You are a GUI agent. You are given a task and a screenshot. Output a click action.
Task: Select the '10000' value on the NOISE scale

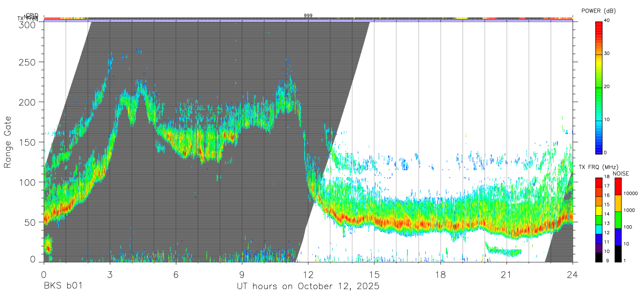tap(630, 193)
